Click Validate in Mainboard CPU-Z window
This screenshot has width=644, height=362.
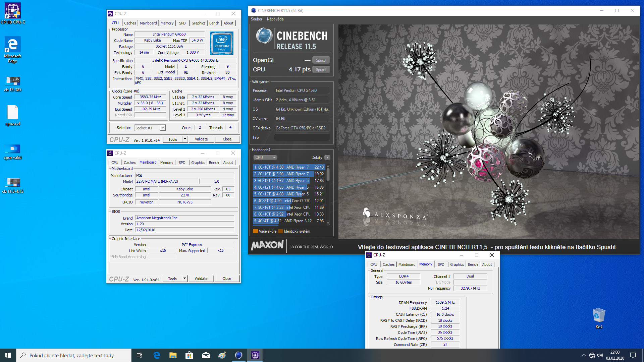[x=201, y=279]
